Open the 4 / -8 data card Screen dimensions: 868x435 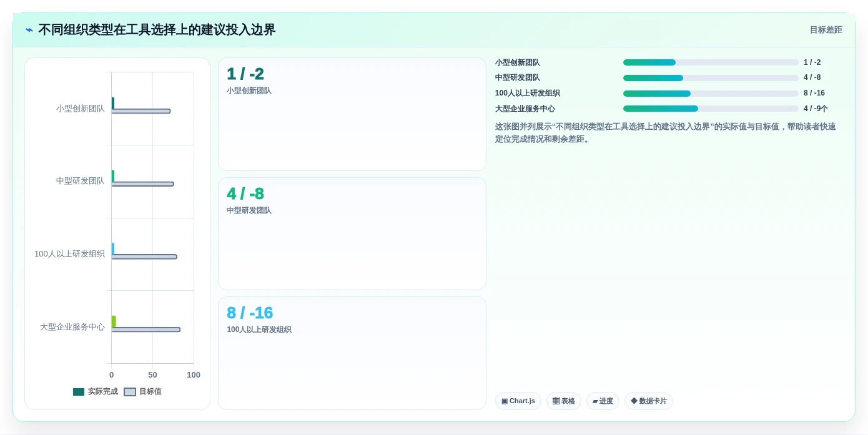tap(352, 233)
